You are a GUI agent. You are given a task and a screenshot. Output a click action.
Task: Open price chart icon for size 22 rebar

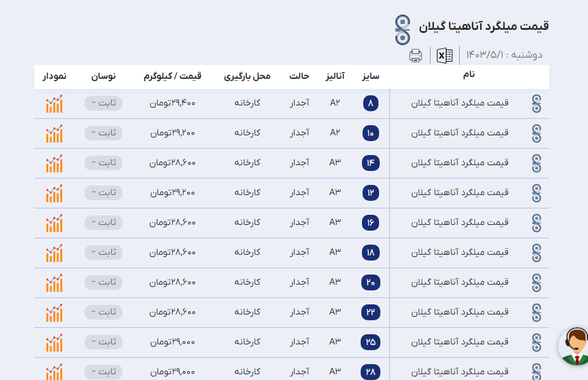tap(54, 313)
